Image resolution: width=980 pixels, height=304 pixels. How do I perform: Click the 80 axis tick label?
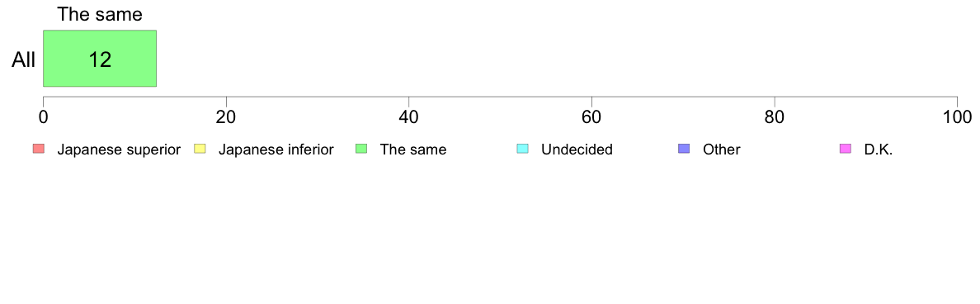coord(775,117)
